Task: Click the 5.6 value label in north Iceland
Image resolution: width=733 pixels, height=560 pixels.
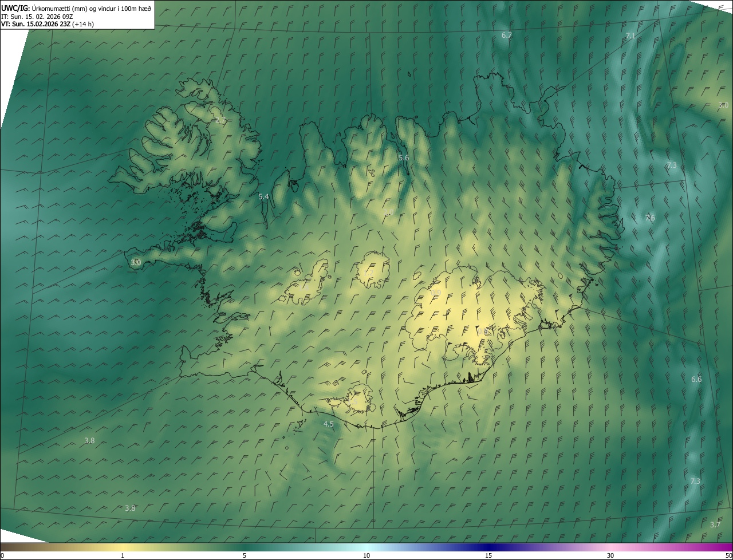Action: (404, 157)
